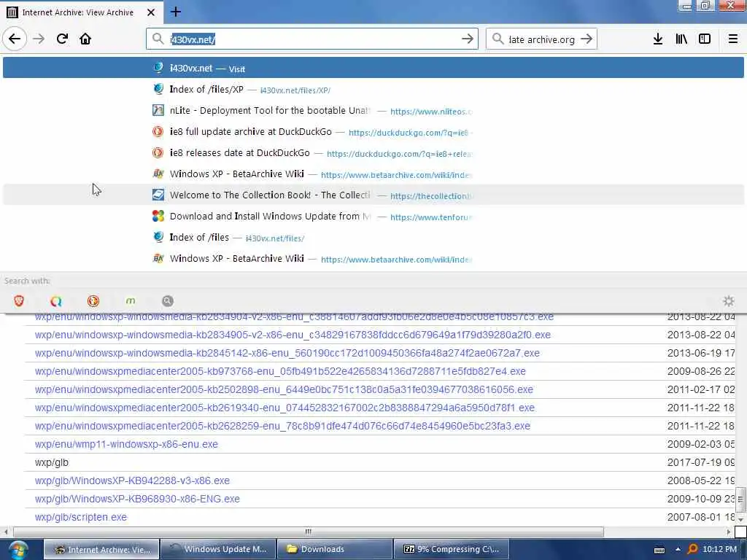747x560 pixels.
Task: Open the hamburger application menu
Action: point(732,39)
